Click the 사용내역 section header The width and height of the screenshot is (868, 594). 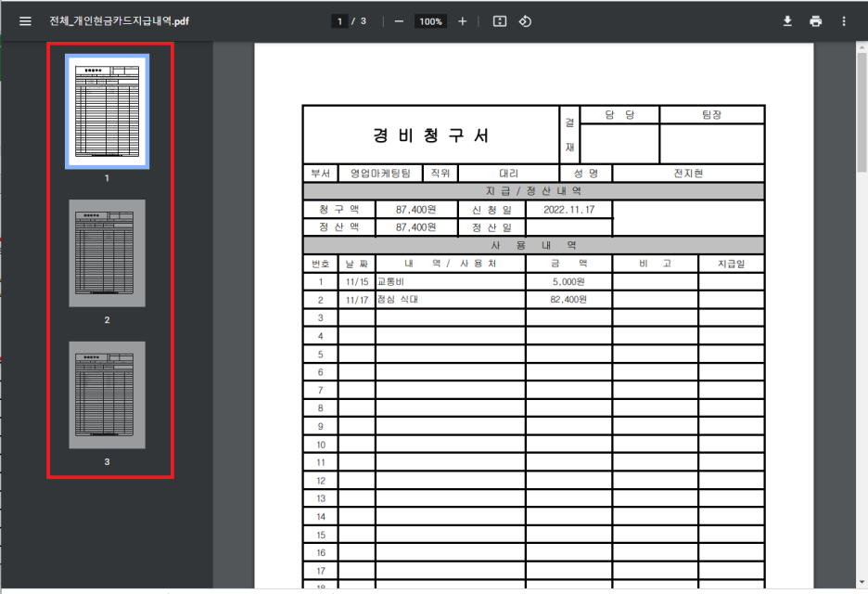point(533,245)
